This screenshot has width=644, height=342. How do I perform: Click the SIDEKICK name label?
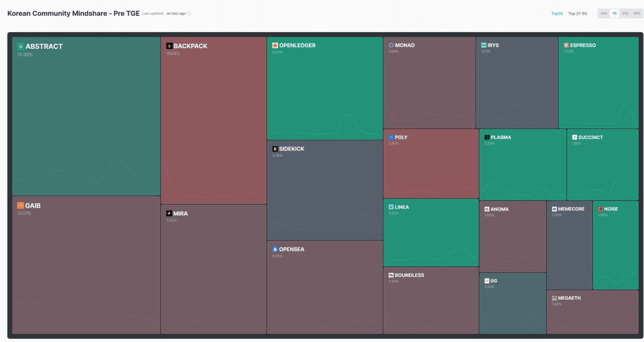(292, 149)
